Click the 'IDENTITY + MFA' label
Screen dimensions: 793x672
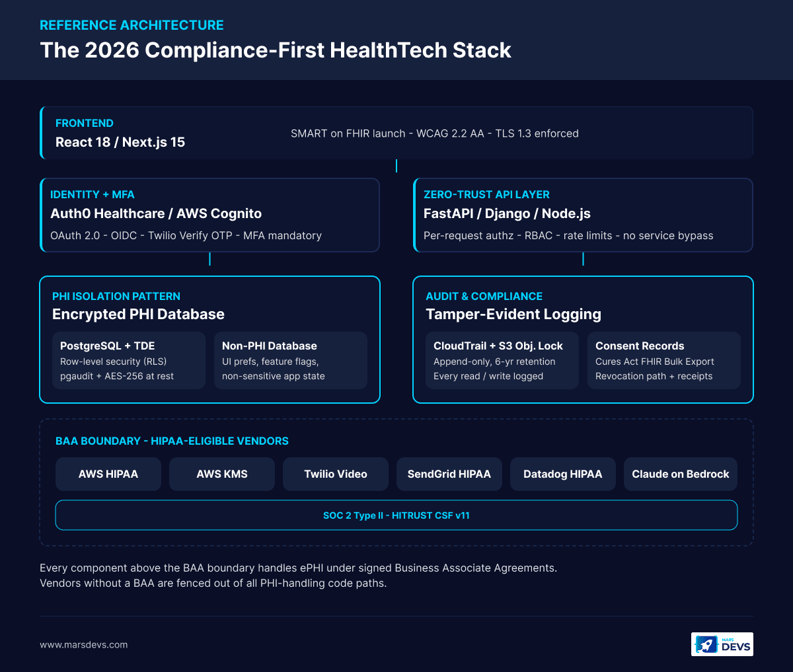pos(93,194)
